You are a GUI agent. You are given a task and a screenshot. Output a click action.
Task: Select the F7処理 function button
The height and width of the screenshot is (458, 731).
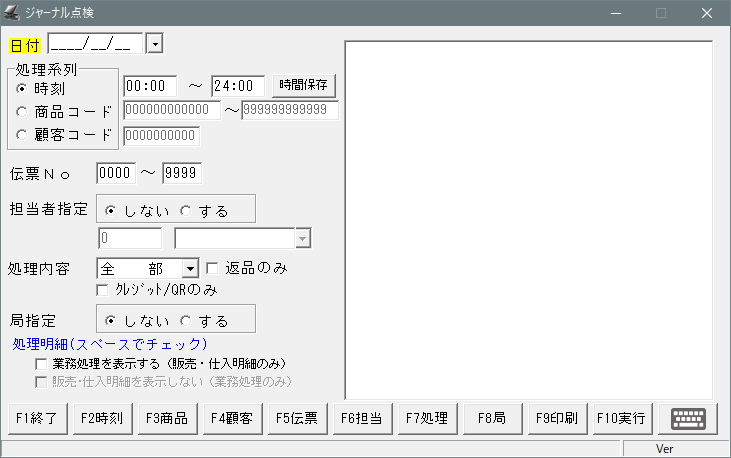[426, 419]
